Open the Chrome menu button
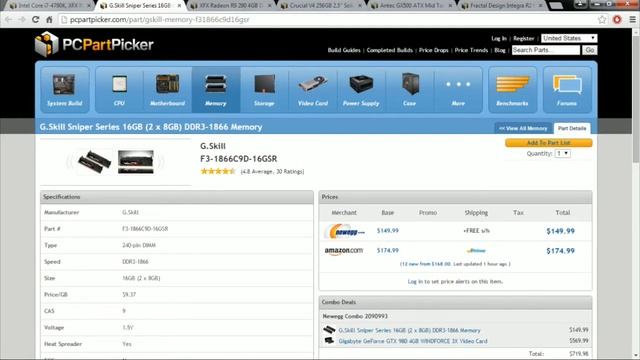Screen dimensions: 640x360 [x=632, y=20]
